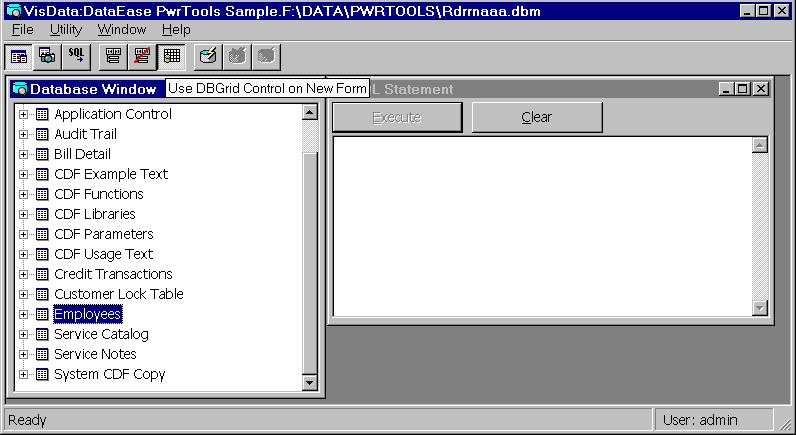Image resolution: width=796 pixels, height=435 pixels.
Task: Select the Customer Lock Table entry text
Action: [x=119, y=294]
